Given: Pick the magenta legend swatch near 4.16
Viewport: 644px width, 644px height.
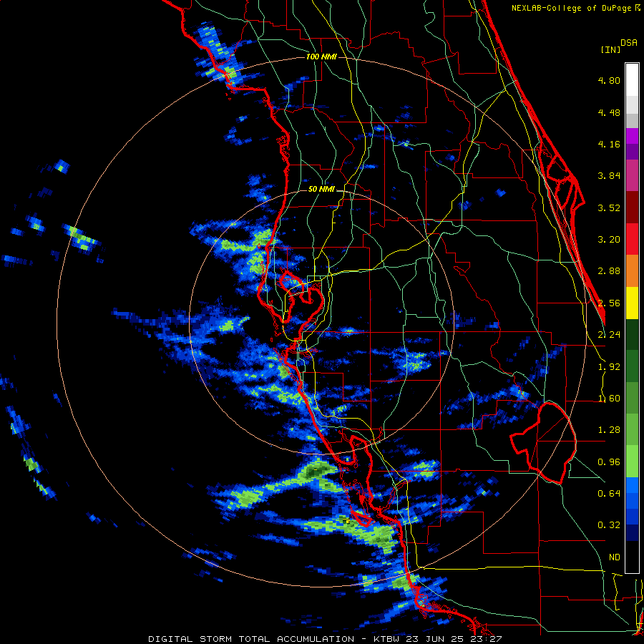Looking at the screenshot, I should [632, 136].
